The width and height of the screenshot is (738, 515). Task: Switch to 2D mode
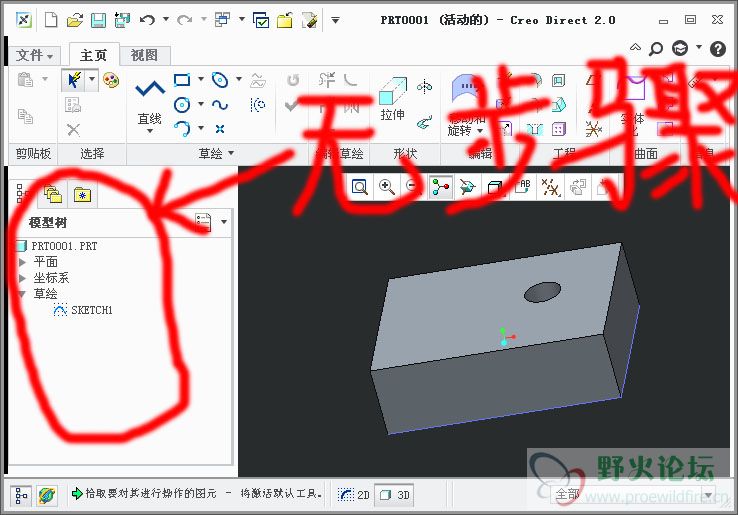pos(354,494)
